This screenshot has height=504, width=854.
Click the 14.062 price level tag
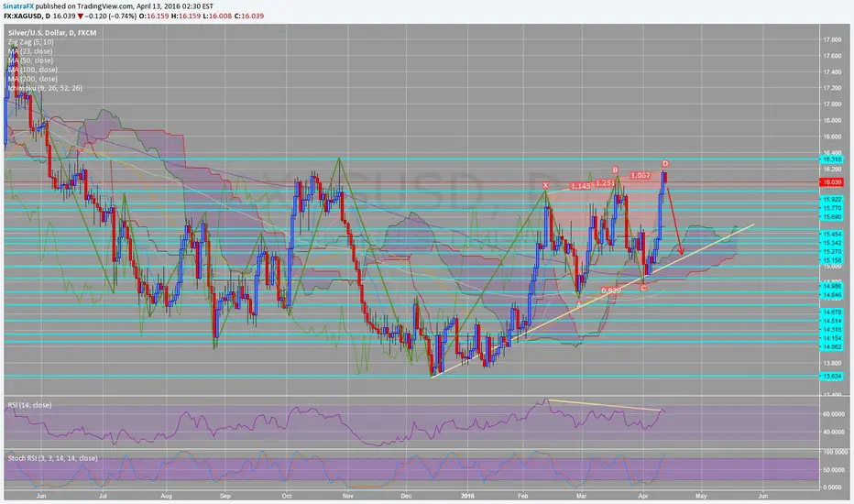[831, 347]
